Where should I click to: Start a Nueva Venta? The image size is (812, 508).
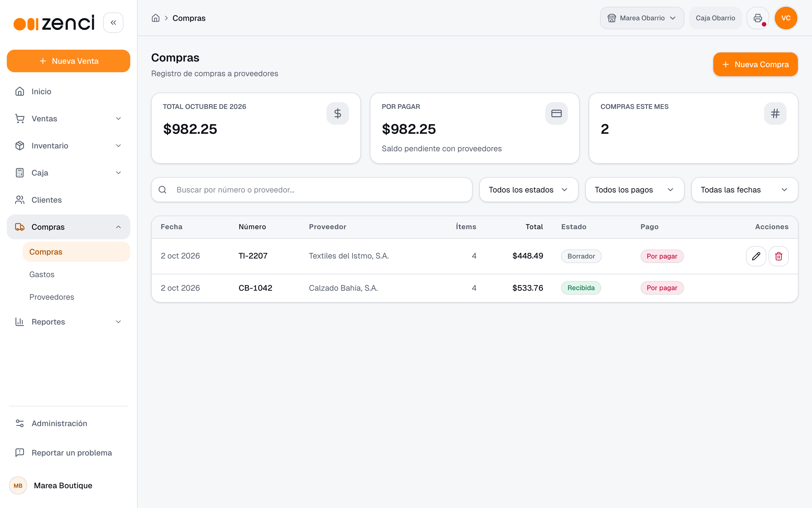click(x=69, y=61)
